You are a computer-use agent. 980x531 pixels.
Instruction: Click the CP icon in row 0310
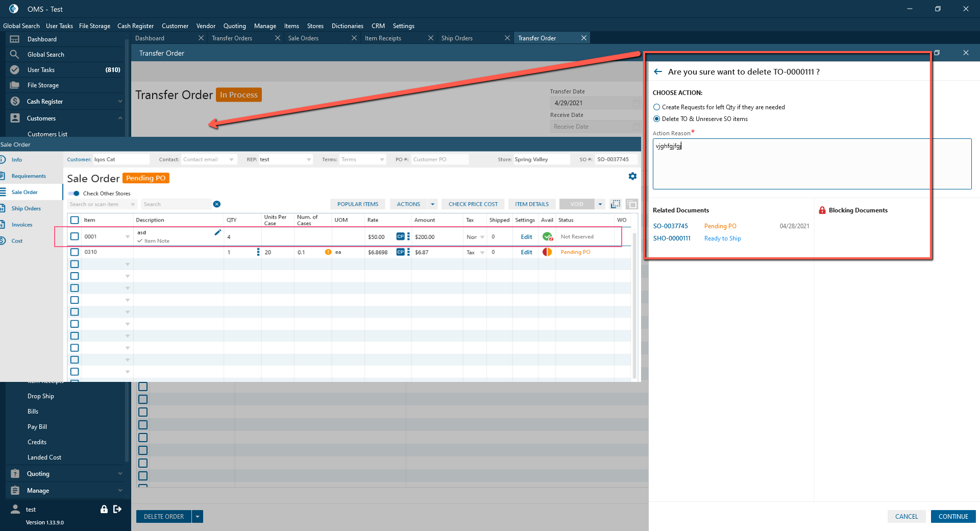(401, 252)
